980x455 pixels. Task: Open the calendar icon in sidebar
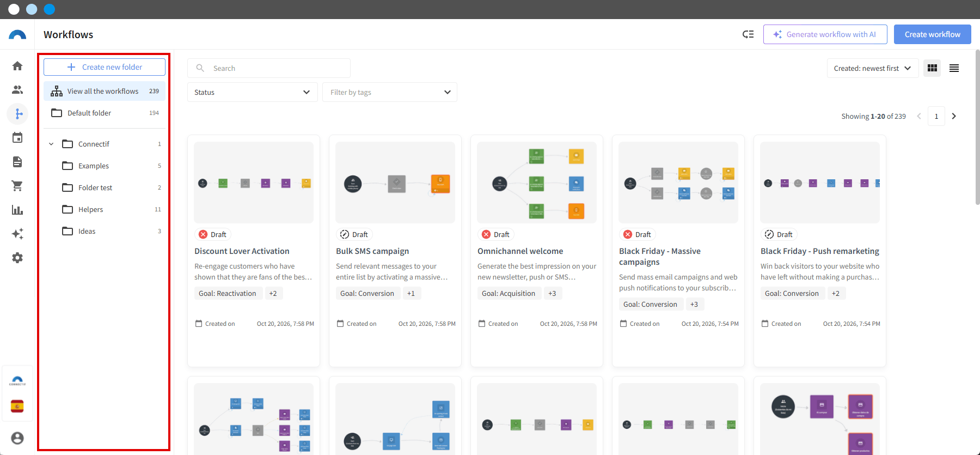(x=17, y=138)
